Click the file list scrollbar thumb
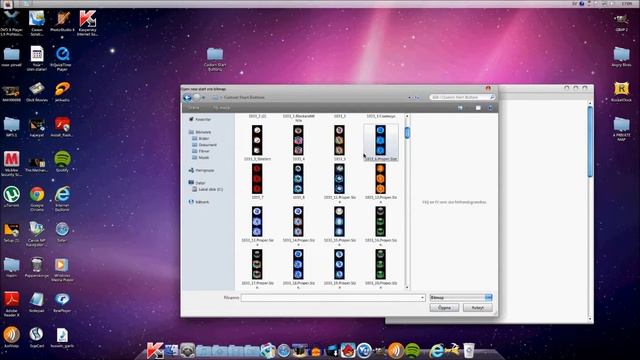Screen dimensions: 640x360 point(407,132)
